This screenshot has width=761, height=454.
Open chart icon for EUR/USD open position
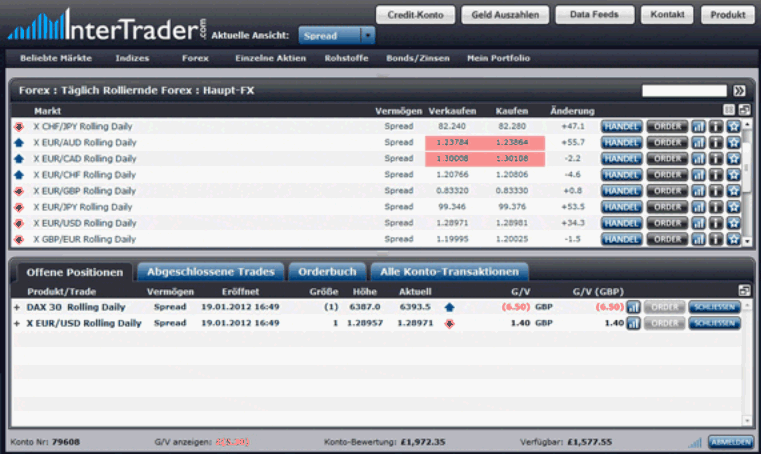point(633,323)
